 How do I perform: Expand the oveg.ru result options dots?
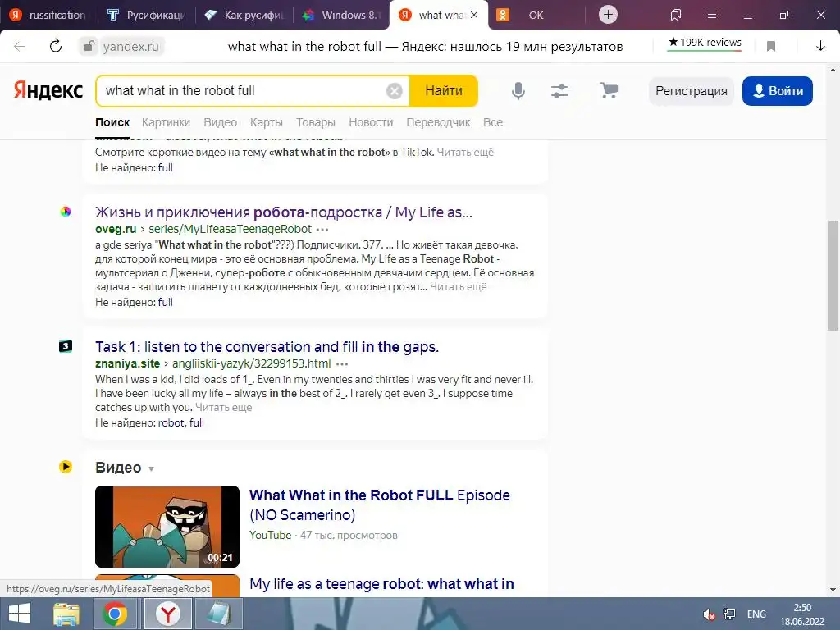point(322,230)
